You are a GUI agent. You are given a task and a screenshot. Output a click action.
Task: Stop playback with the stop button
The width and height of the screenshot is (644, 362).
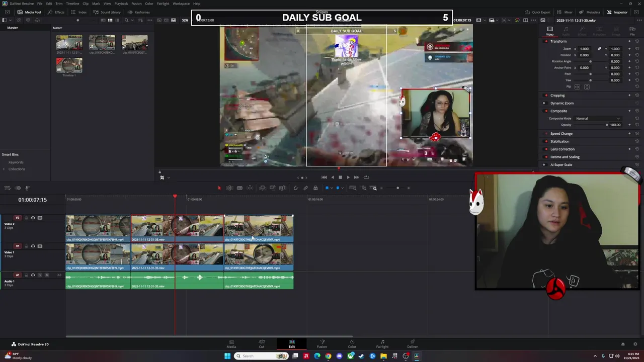click(340, 177)
